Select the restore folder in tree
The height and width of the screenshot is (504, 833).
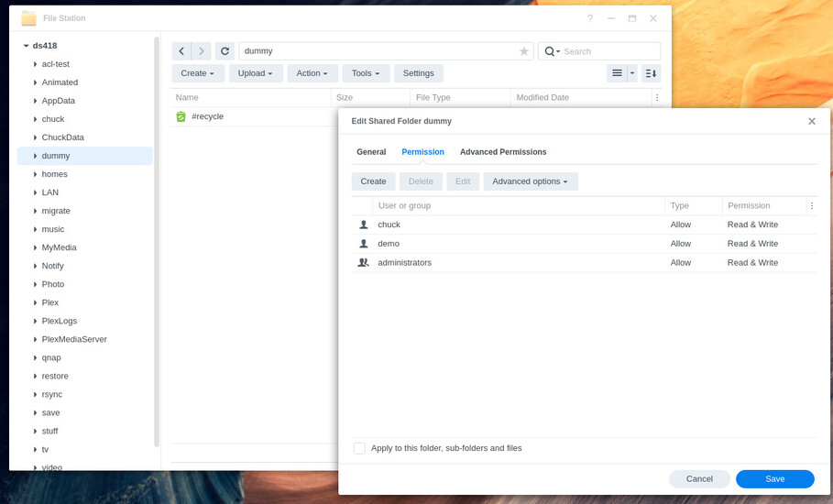click(x=55, y=376)
